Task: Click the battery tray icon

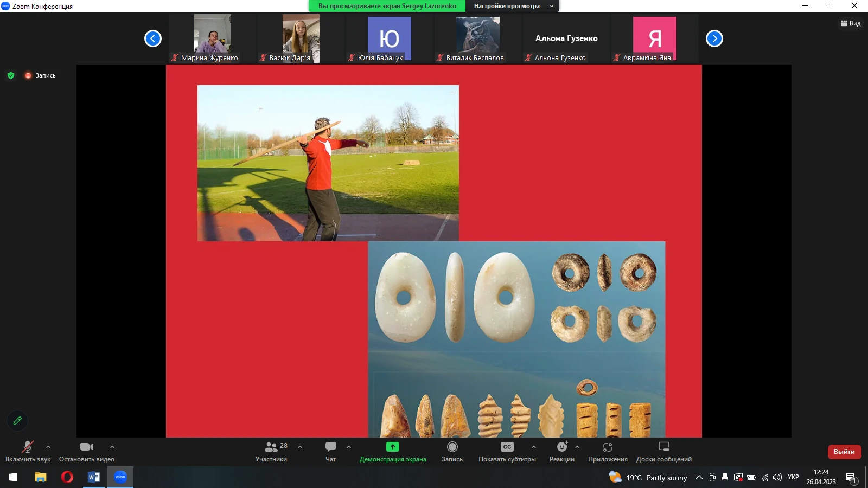Action: [x=751, y=477]
